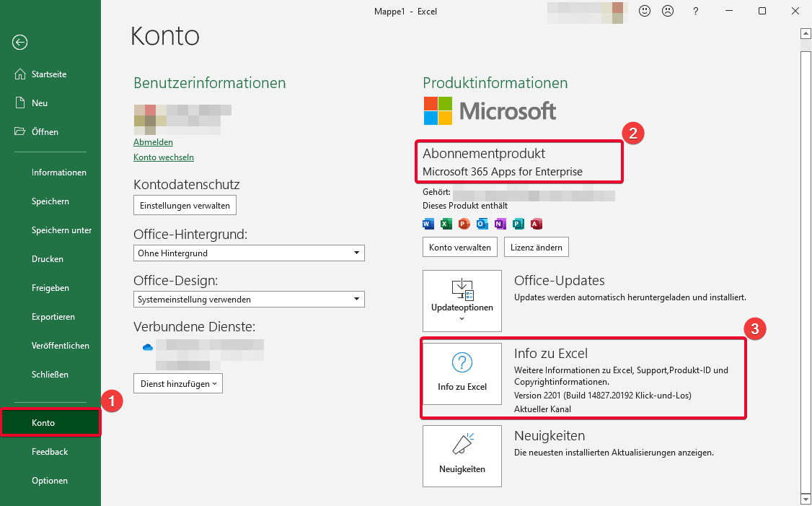Click the Office-Updates heading
This screenshot has height=506, width=812.
[560, 281]
